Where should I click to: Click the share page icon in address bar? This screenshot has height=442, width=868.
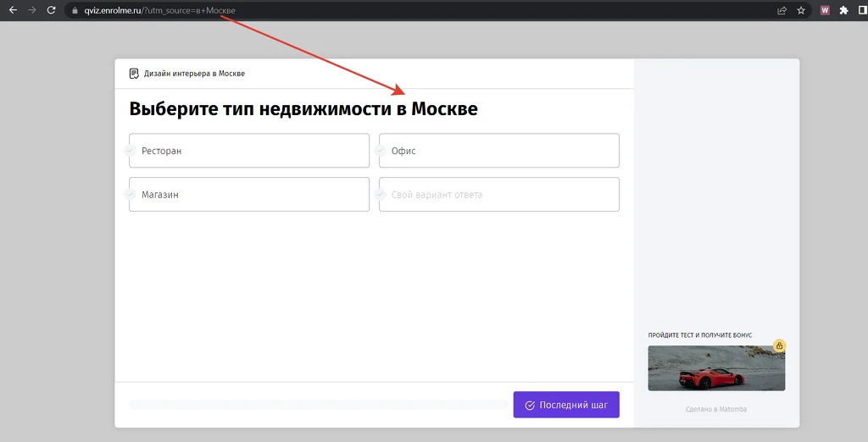(782, 10)
